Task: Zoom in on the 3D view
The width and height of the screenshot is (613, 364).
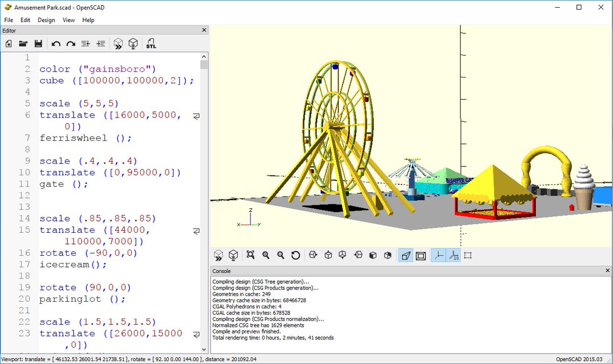Action: 266,255
